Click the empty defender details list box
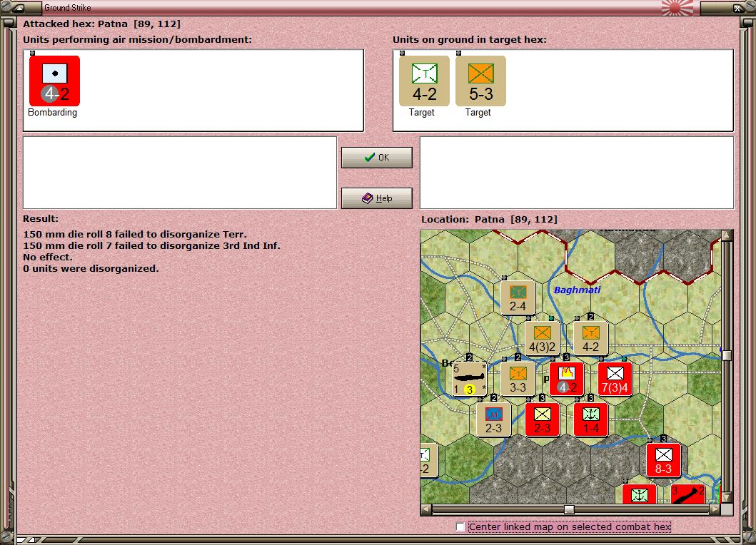The height and width of the screenshot is (545, 756). 577,173
